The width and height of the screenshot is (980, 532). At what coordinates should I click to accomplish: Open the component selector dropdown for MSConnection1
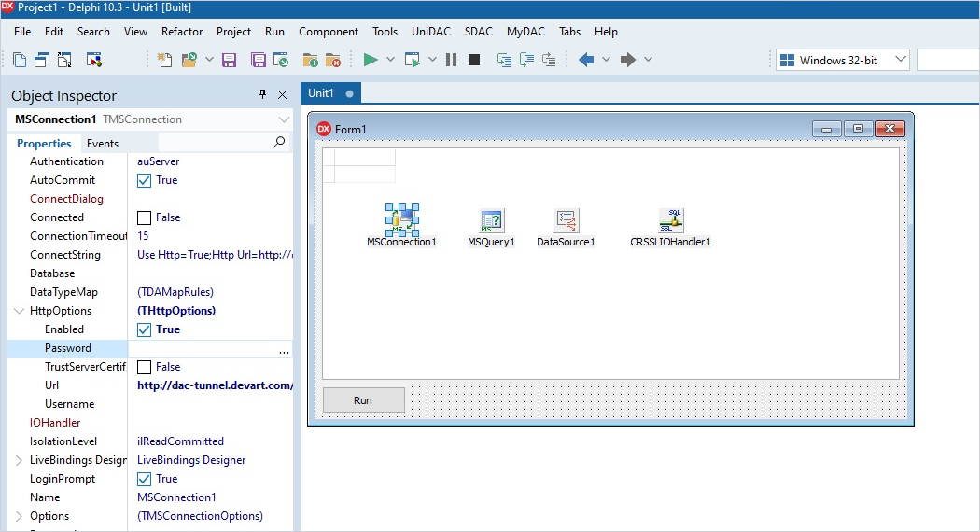click(284, 119)
